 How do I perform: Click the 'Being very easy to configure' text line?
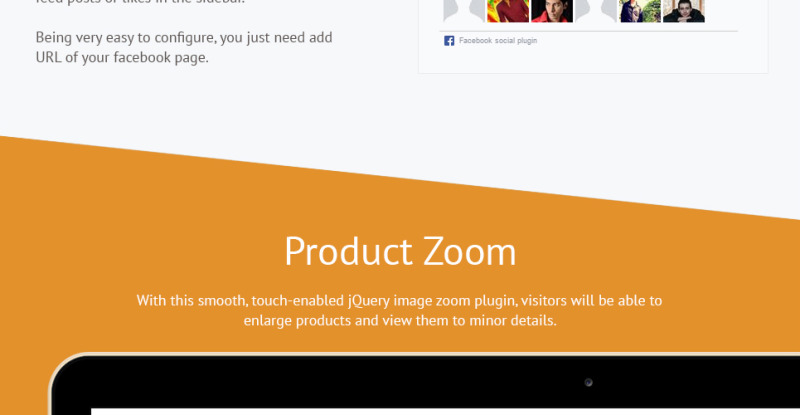[184, 38]
